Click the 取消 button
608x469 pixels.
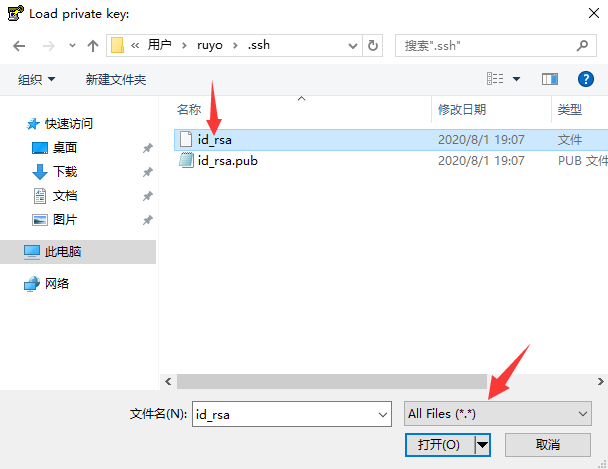(x=548, y=445)
